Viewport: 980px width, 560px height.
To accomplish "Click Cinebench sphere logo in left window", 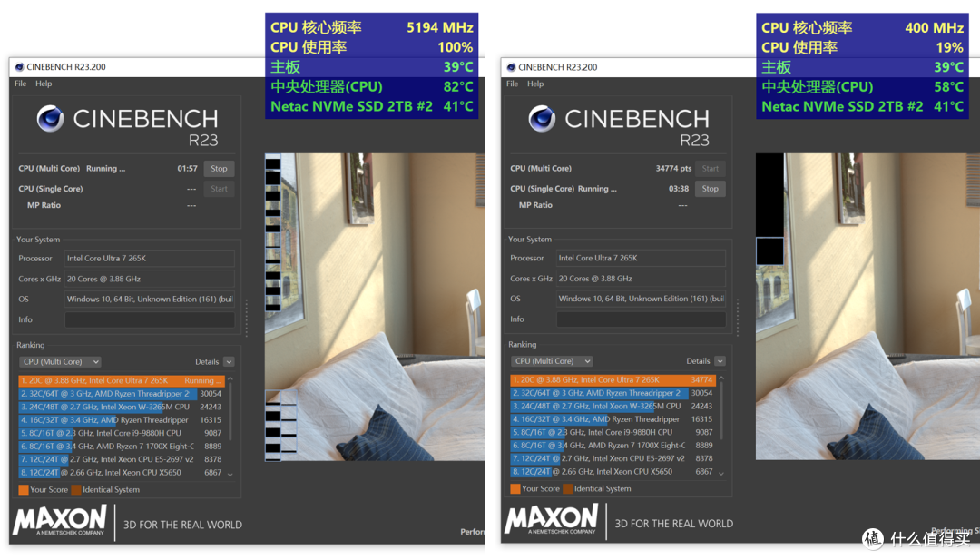I will pyautogui.click(x=50, y=118).
